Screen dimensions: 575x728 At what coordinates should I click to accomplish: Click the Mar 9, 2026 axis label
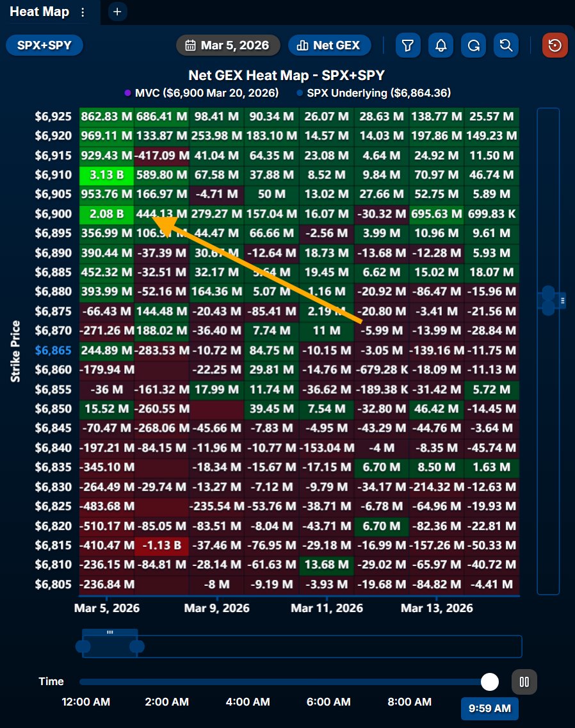[216, 608]
